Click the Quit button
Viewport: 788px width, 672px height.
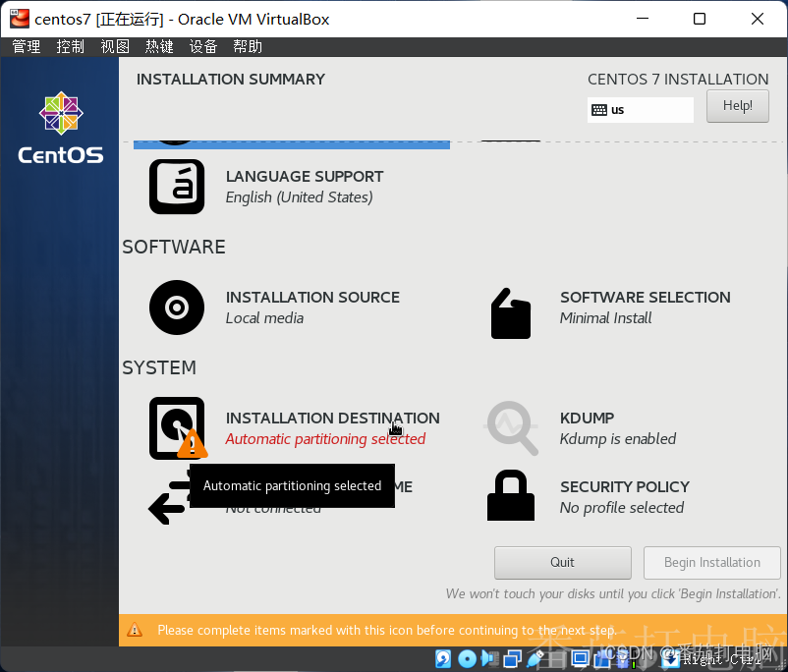pos(562,562)
